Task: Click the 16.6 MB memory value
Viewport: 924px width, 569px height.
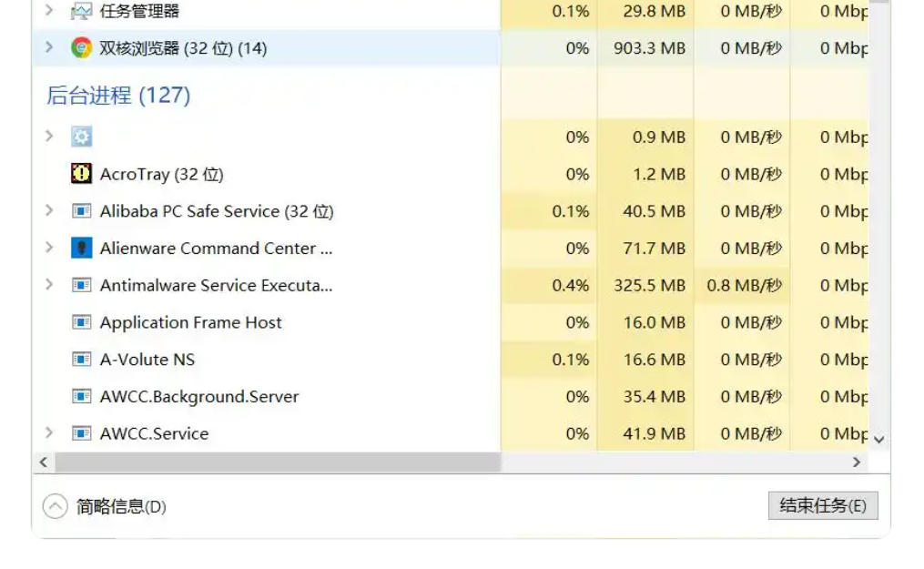Action: (x=655, y=360)
